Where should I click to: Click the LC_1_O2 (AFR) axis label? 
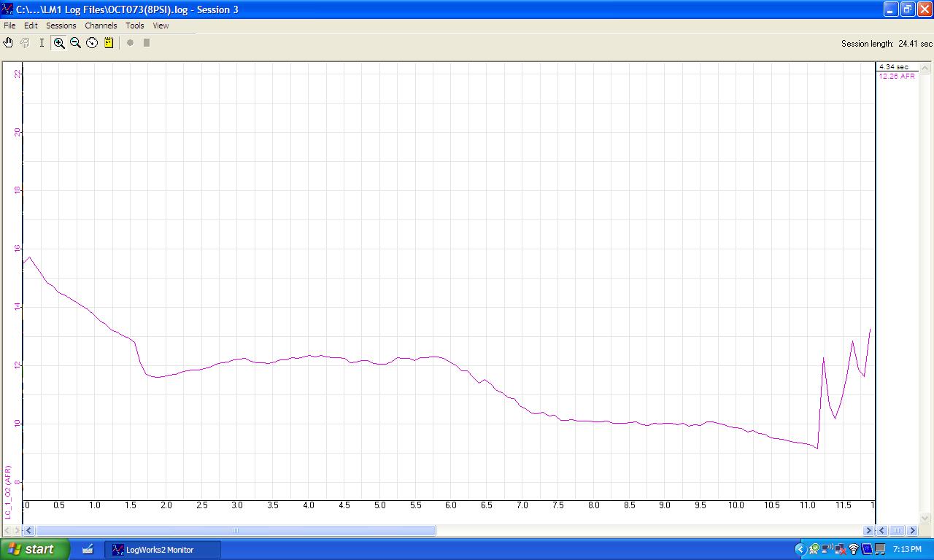(x=8, y=492)
